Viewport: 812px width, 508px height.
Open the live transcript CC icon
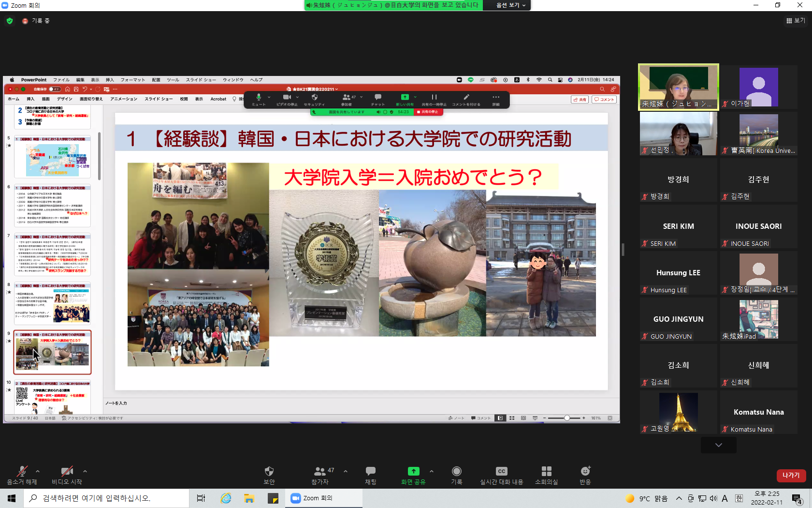pyautogui.click(x=501, y=472)
